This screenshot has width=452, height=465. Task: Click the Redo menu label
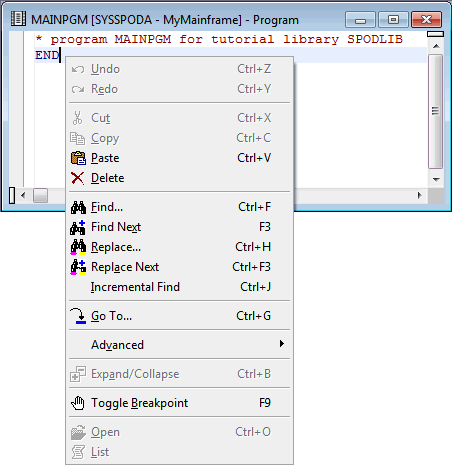(104, 89)
